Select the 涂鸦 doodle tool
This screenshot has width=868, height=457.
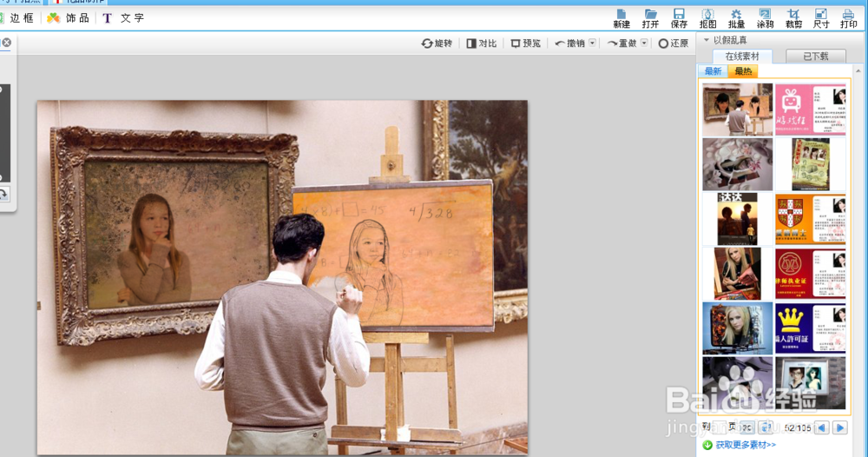(x=765, y=18)
